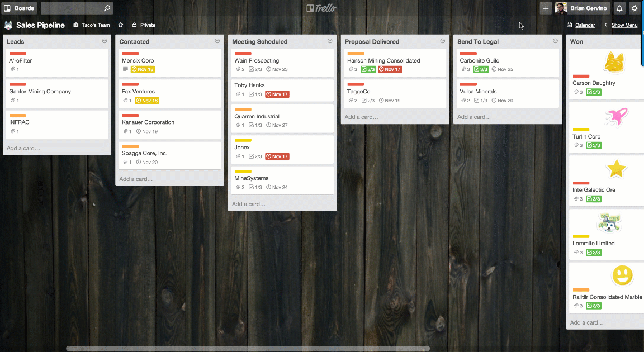Add a card to Contacted list
This screenshot has width=644, height=352.
click(x=136, y=179)
